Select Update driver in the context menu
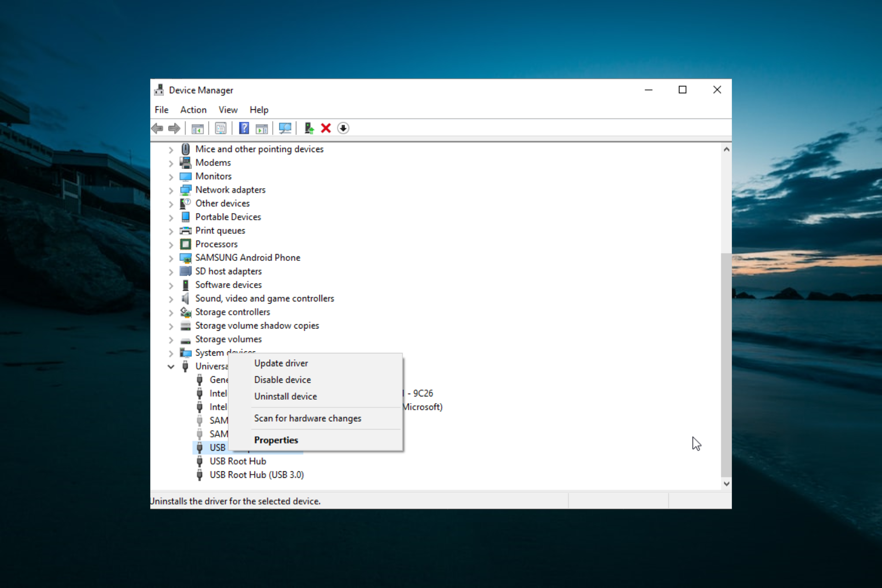The height and width of the screenshot is (588, 882). [281, 363]
